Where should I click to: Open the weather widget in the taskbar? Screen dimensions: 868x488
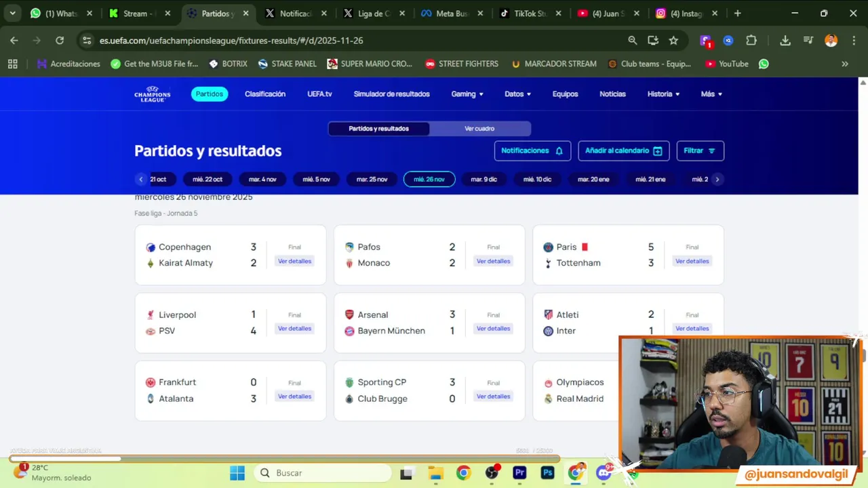coord(53,472)
